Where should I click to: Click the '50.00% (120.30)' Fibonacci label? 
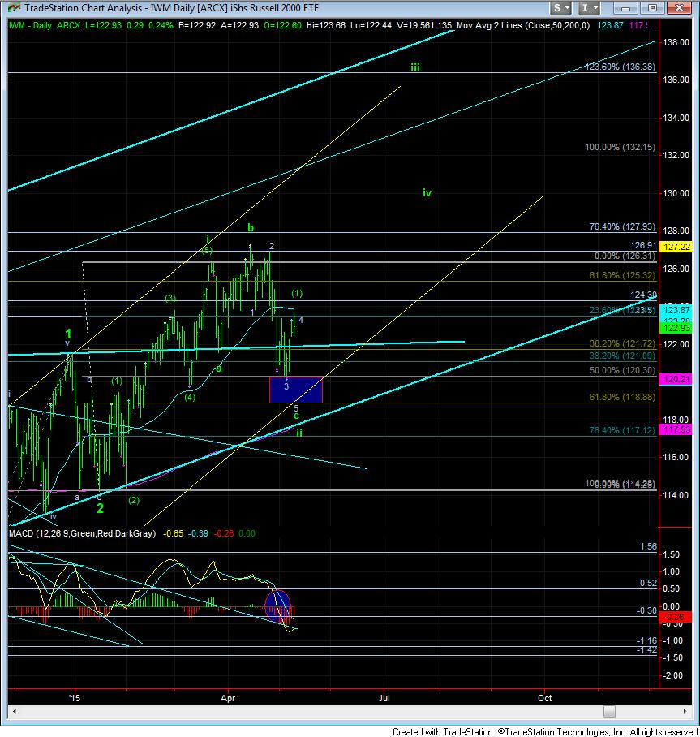click(622, 370)
